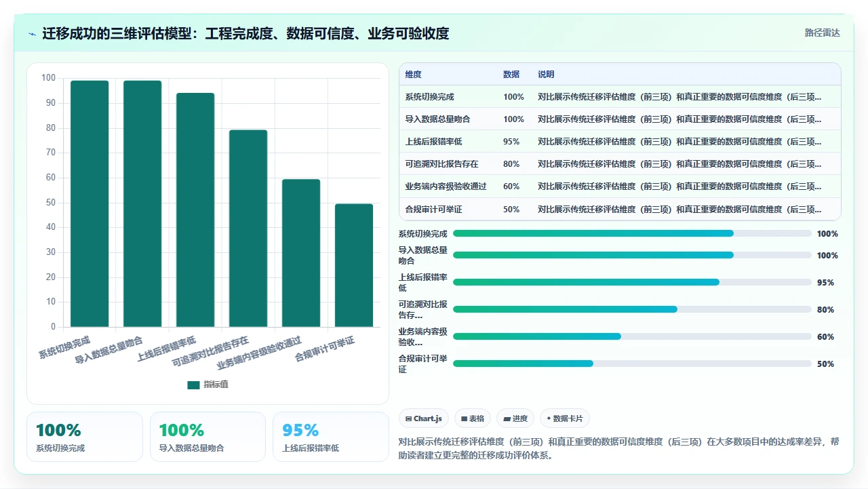Image resolution: width=868 pixels, height=489 pixels.
Task: Click the 上线后报错率低 progress bar
Action: 632,282
